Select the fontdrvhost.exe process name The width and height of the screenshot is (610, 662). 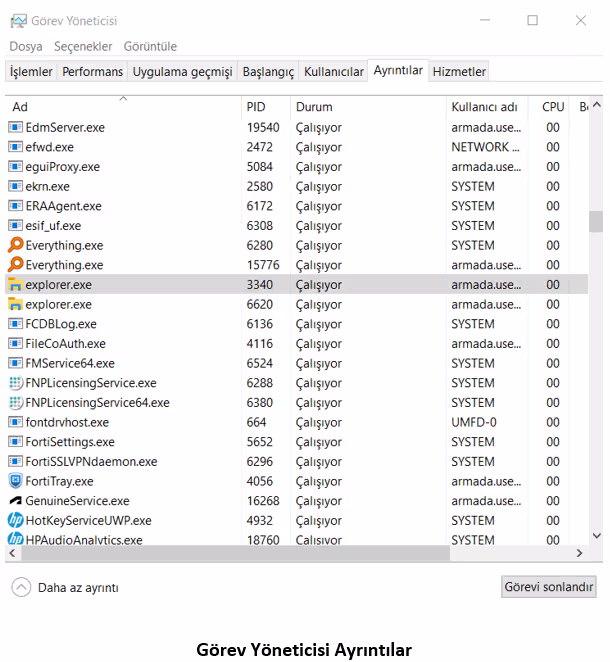coord(67,422)
